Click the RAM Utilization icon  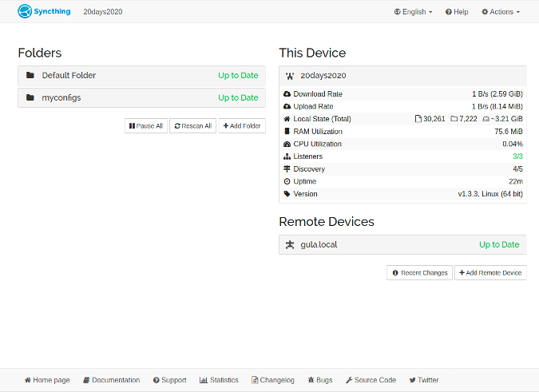pyautogui.click(x=287, y=131)
